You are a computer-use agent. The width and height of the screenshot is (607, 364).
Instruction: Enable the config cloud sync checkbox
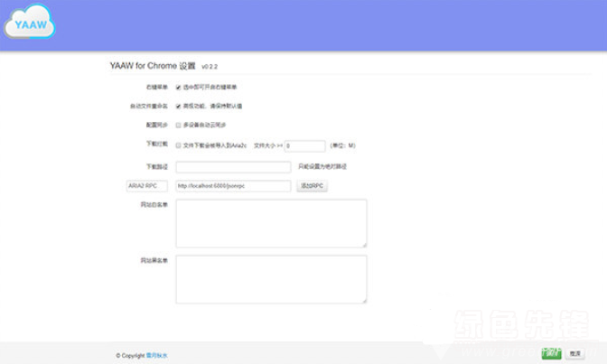(178, 125)
